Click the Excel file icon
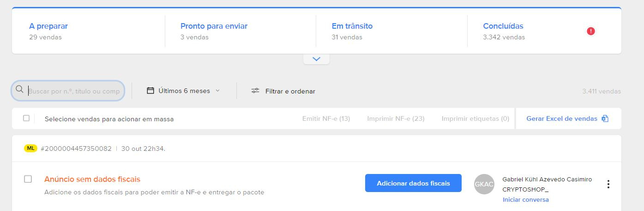The image size is (644, 211). pos(605,118)
